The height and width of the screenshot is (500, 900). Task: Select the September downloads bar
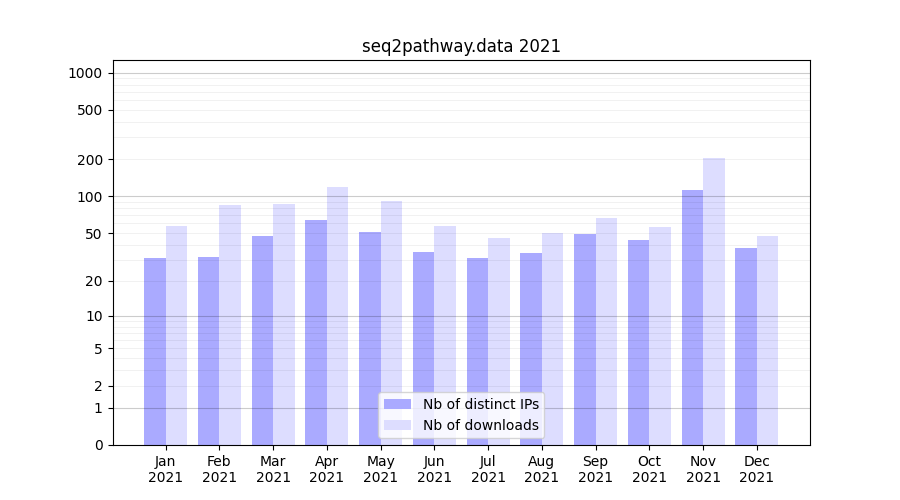(607, 330)
